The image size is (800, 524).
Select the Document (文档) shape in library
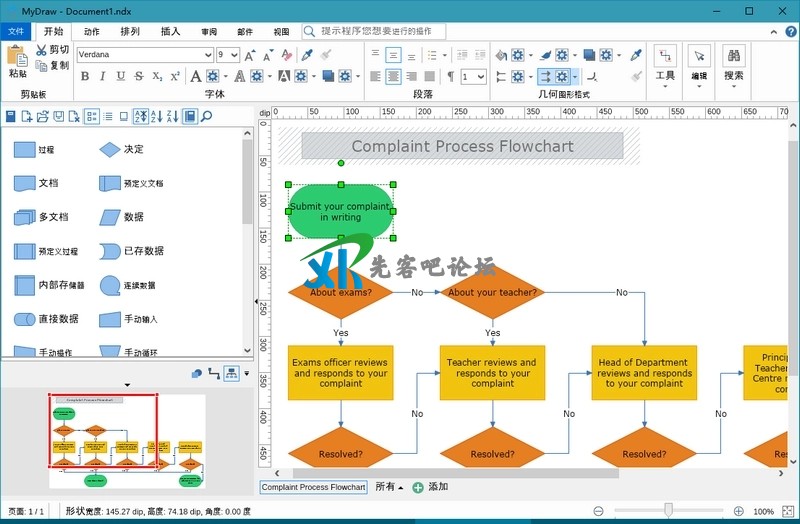[24, 184]
